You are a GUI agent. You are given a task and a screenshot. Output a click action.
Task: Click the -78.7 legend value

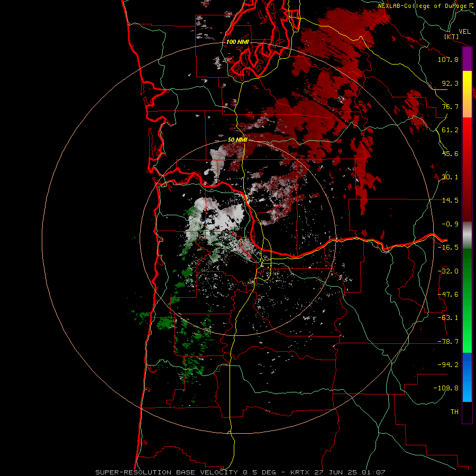tap(448, 342)
